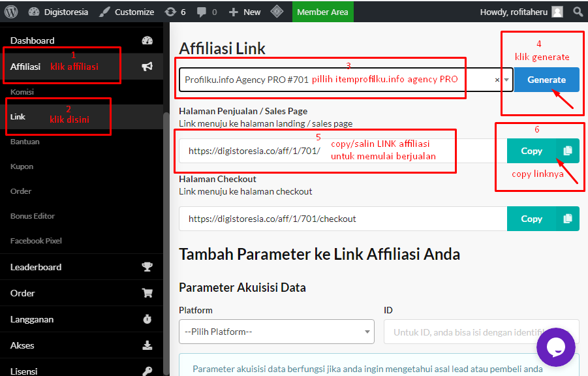Expand product dropdown arrow
Image resolution: width=588 pixels, height=376 pixels.
point(506,80)
